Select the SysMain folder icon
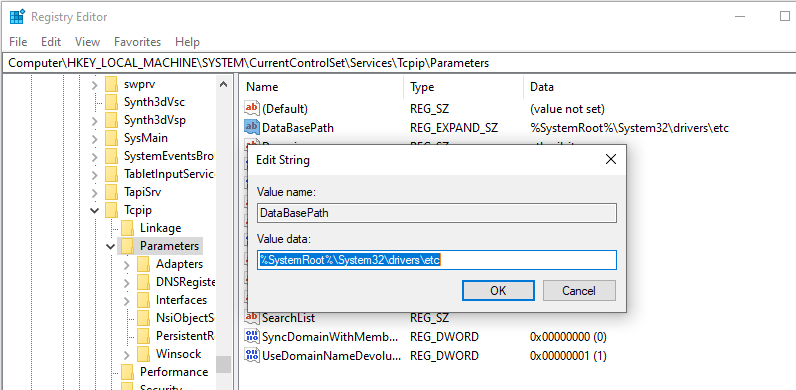This screenshot has width=796, height=390. (x=112, y=138)
